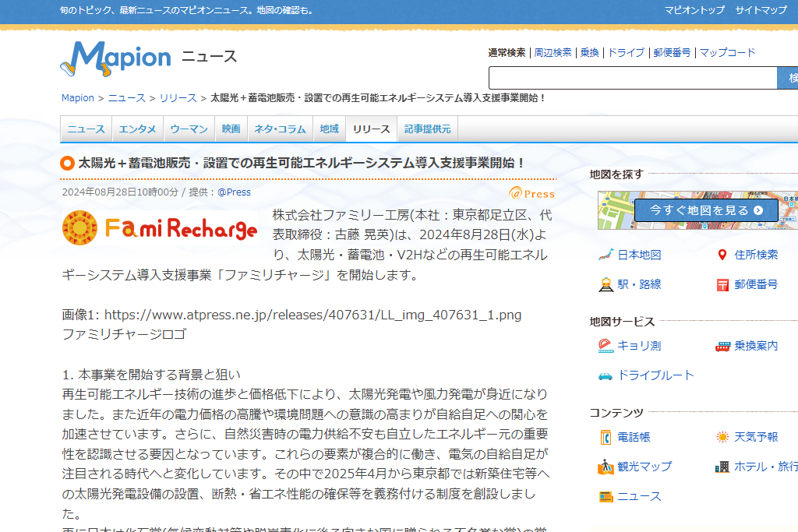Open the ウーマン tab
Viewport: 798px width, 532px height.
click(x=189, y=129)
